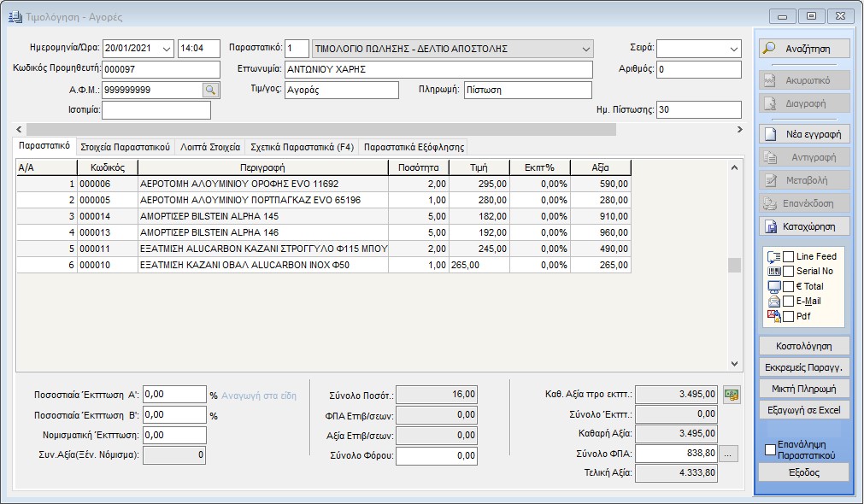864x504 pixels.
Task: Click the vertical scrollbar thumb in the table
Action: click(734, 265)
